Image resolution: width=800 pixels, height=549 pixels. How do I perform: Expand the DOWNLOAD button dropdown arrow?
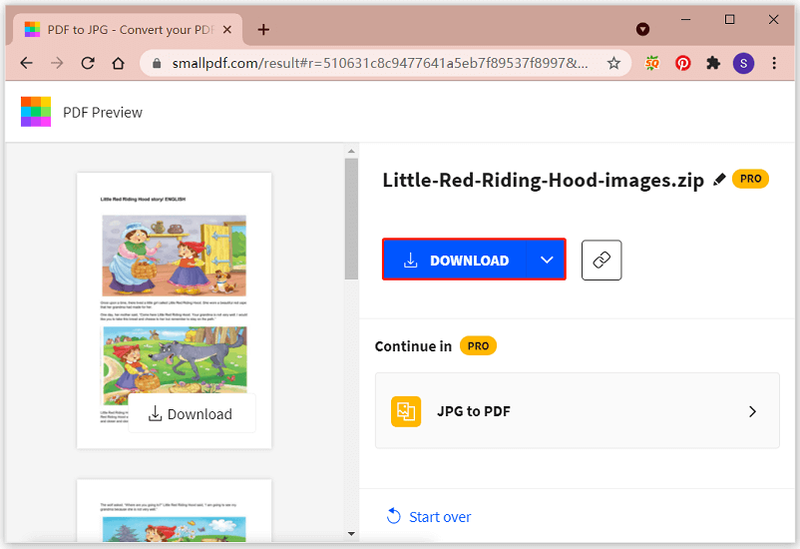[546, 260]
